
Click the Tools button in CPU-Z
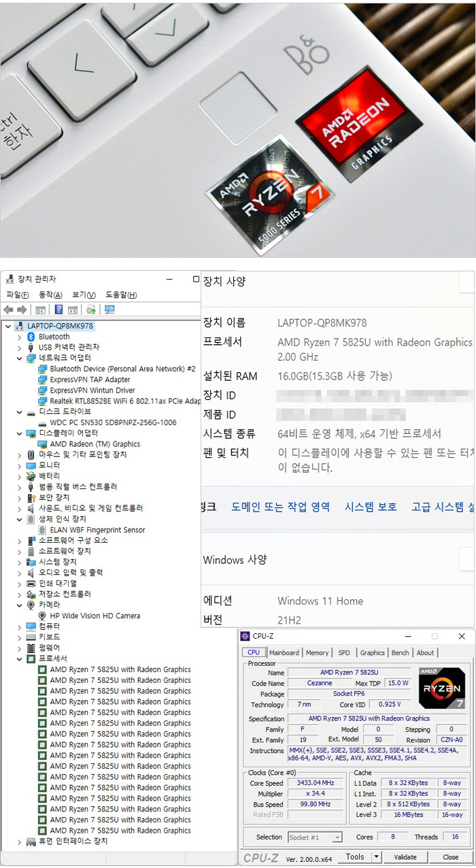pyautogui.click(x=355, y=857)
